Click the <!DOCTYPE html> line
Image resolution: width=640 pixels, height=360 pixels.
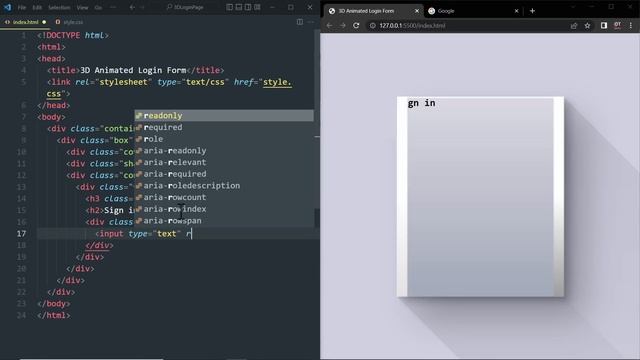click(x=73, y=36)
